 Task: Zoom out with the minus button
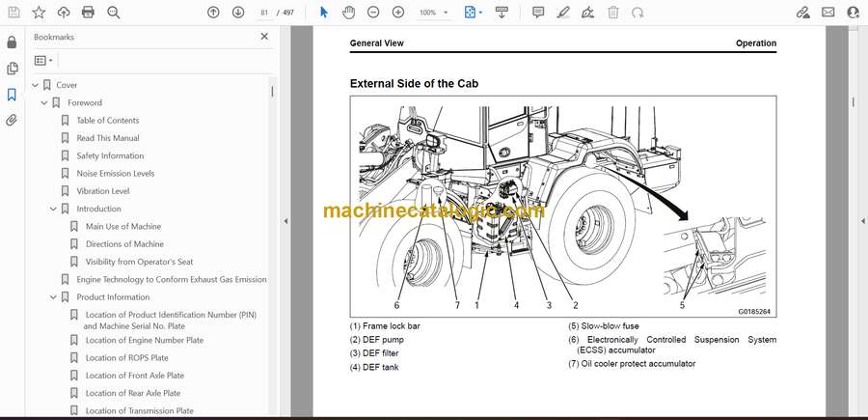tap(373, 13)
